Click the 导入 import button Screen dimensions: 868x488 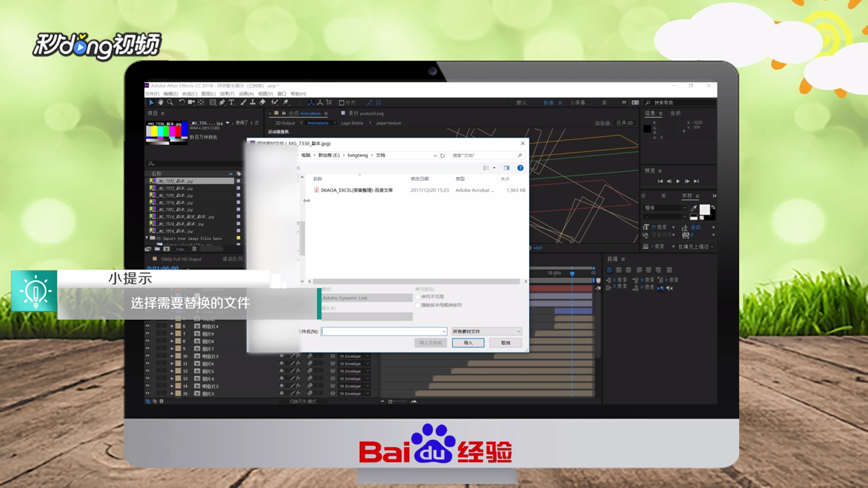(468, 343)
